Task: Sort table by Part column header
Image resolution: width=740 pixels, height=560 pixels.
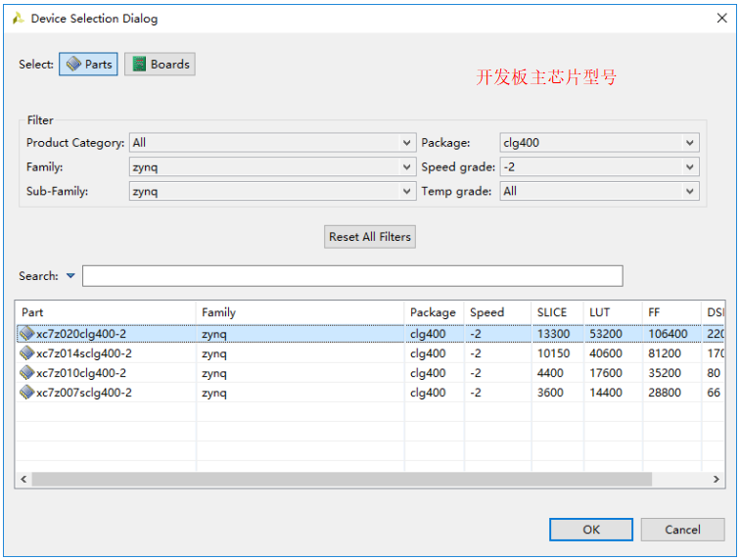Action: (106, 312)
